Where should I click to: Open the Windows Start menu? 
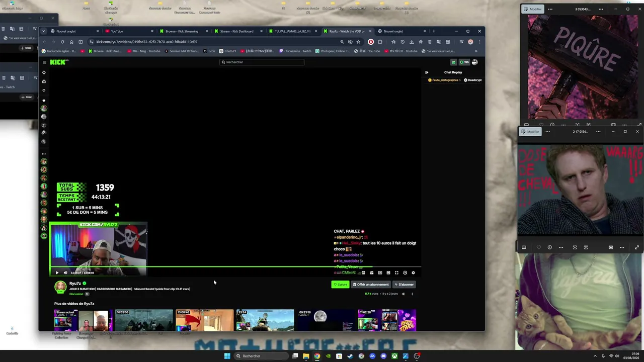227,356
